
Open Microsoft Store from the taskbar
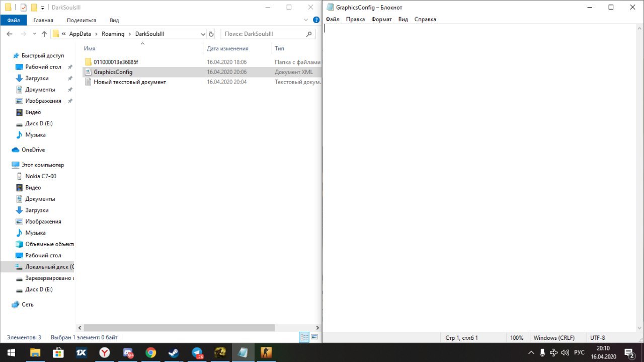58,352
